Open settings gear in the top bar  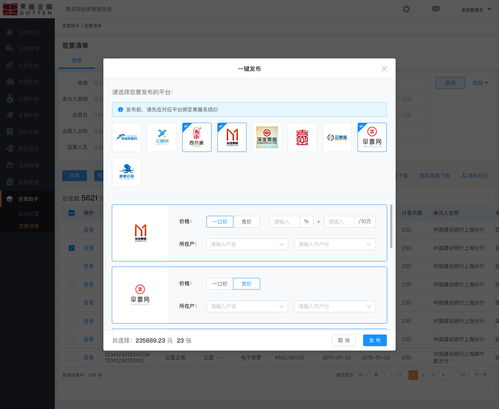(x=406, y=9)
